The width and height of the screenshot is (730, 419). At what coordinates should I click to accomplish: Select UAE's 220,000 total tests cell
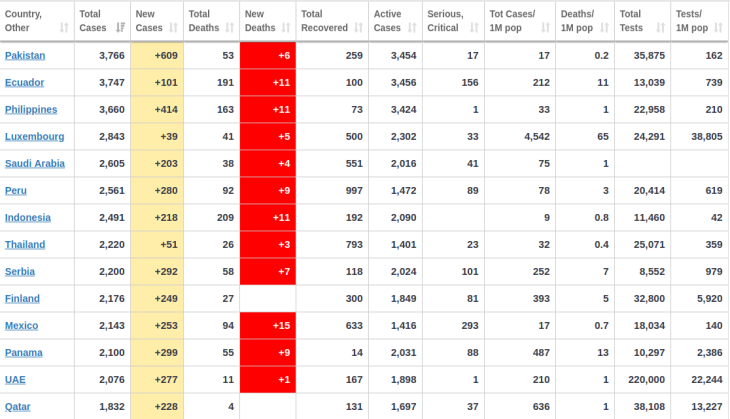642,379
